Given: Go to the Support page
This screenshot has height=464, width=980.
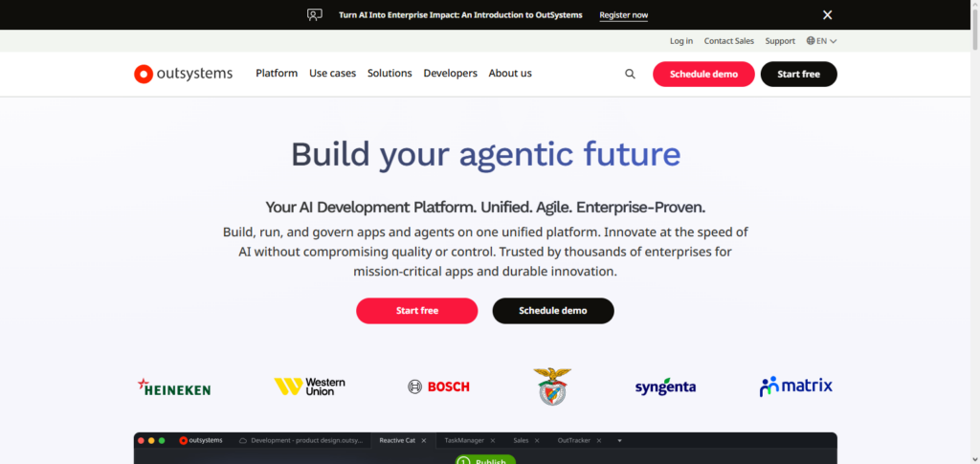Looking at the screenshot, I should 780,41.
